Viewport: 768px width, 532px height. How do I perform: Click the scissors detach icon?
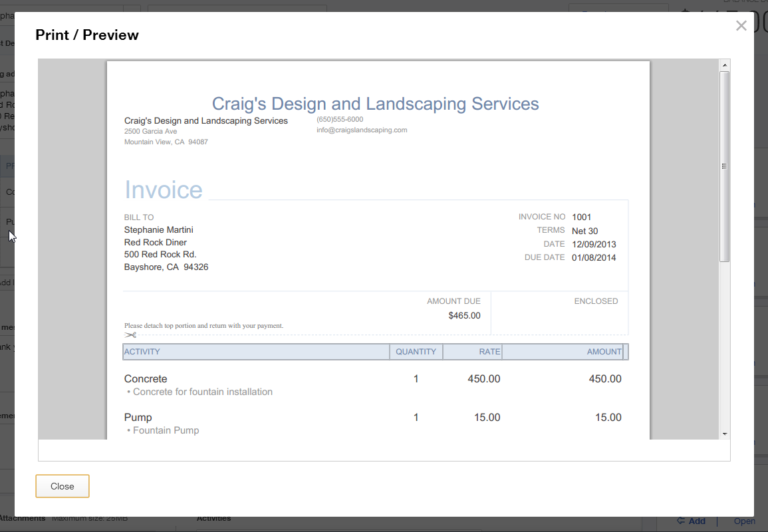pos(130,335)
